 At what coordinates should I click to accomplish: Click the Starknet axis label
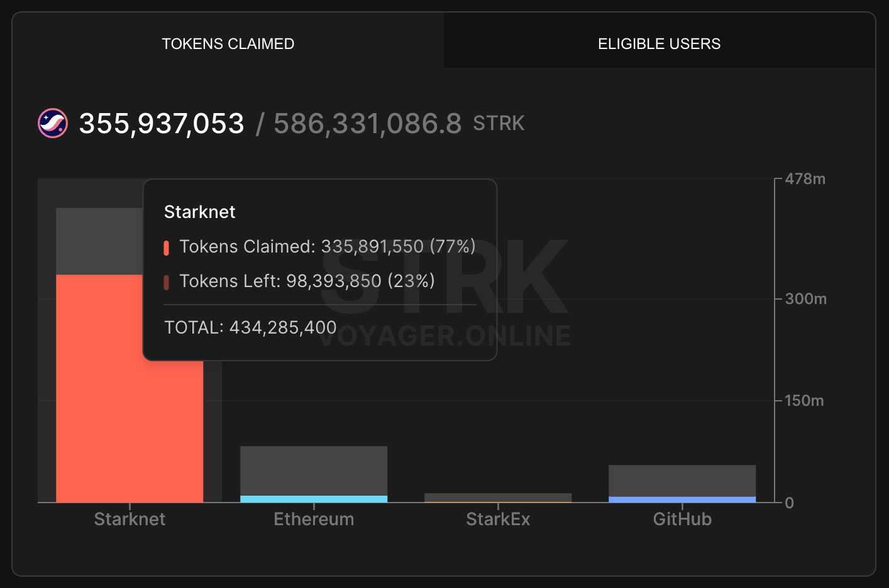(130, 519)
